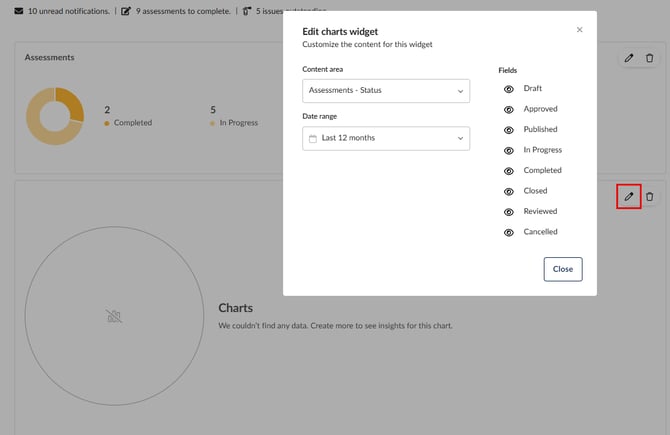Click the calendar icon in Date range field
670x435 pixels.
pyautogui.click(x=312, y=138)
